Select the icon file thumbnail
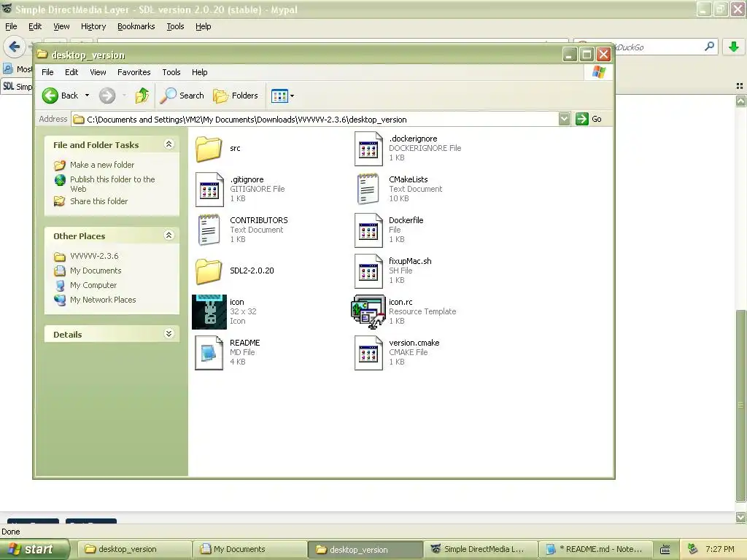Screen dimensions: 747x560 click(209, 312)
